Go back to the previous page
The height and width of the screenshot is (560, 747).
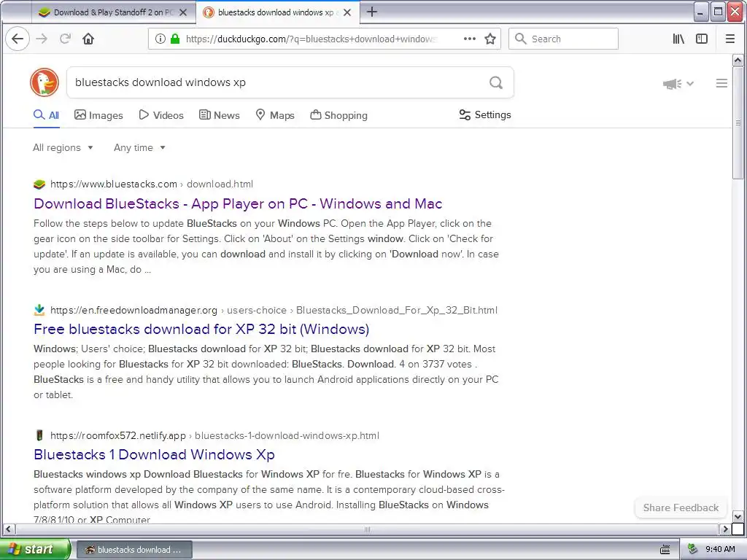pyautogui.click(x=18, y=39)
